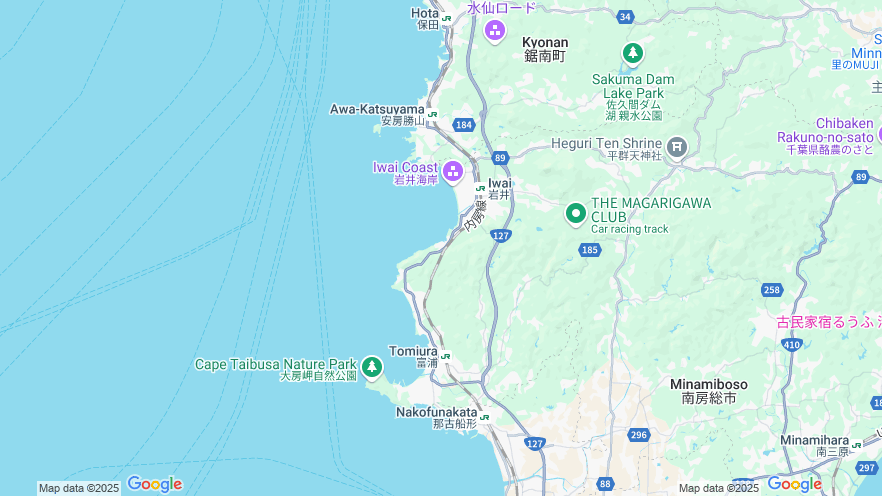Click the Google logo at bottom right
This screenshot has height=496, width=882.
coord(795,484)
